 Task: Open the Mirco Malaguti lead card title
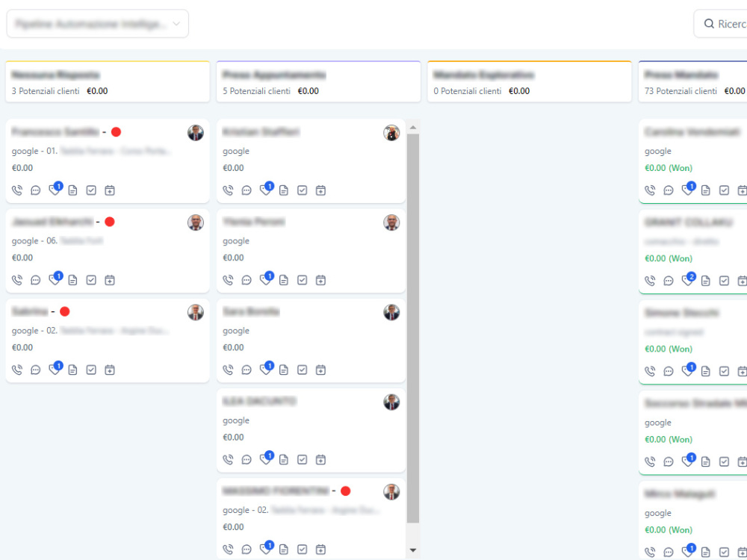coord(680,494)
